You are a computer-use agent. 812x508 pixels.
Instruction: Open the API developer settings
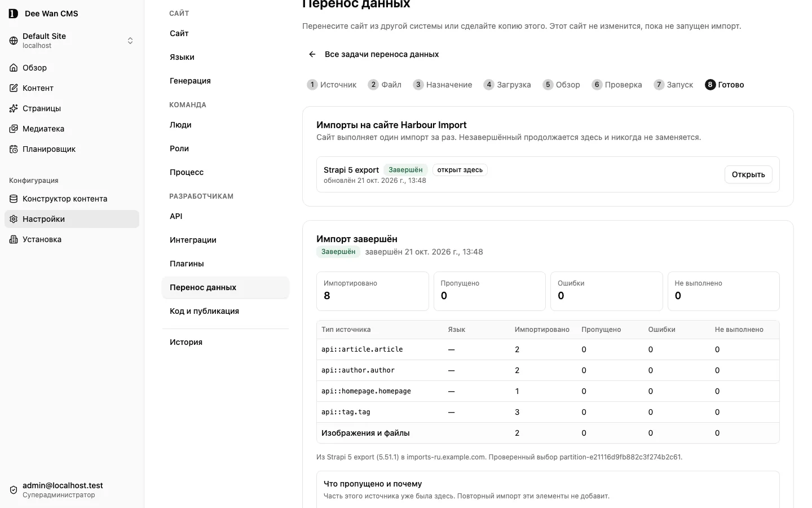pos(226,216)
